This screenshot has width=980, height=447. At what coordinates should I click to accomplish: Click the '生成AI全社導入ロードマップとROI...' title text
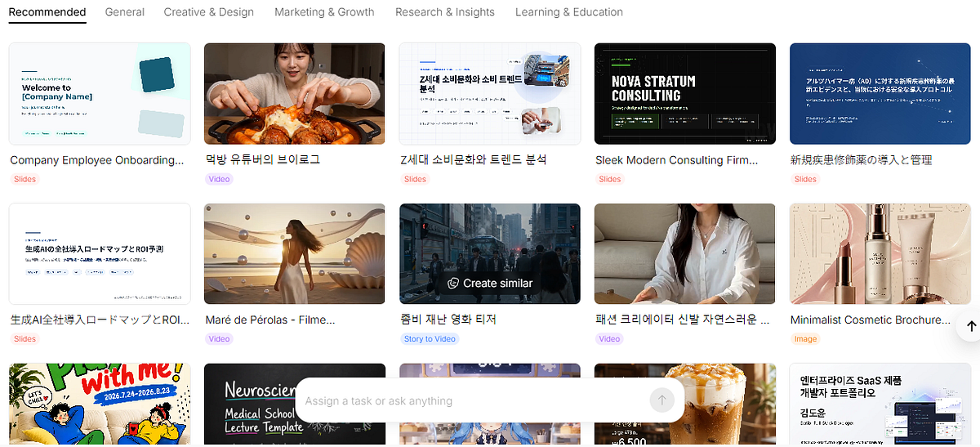pos(99,320)
